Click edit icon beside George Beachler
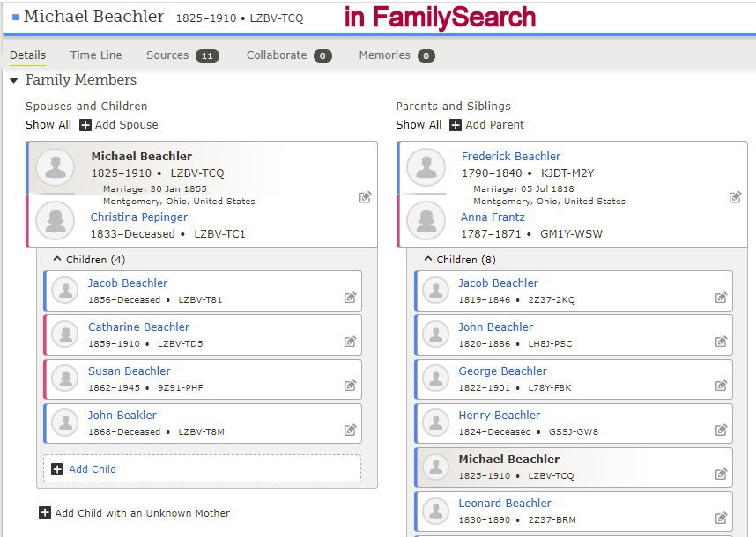The height and width of the screenshot is (537, 756). click(x=721, y=386)
